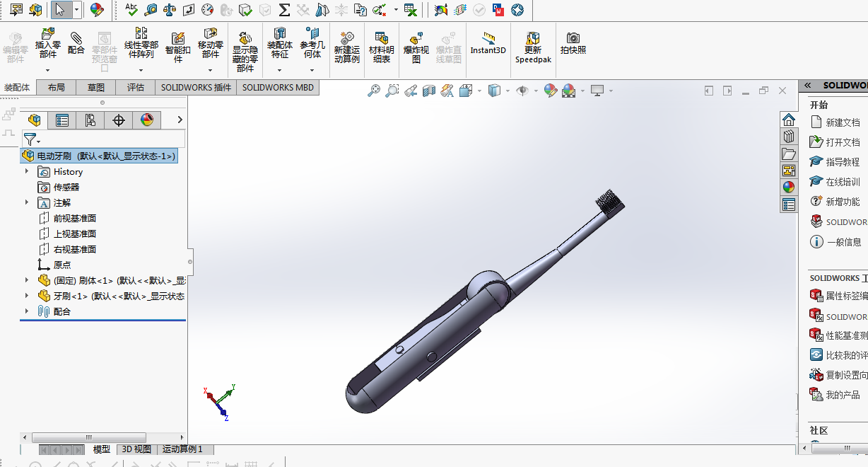The height and width of the screenshot is (467, 868).
Task: Select the 新建运动算例 tool
Action: click(x=346, y=46)
